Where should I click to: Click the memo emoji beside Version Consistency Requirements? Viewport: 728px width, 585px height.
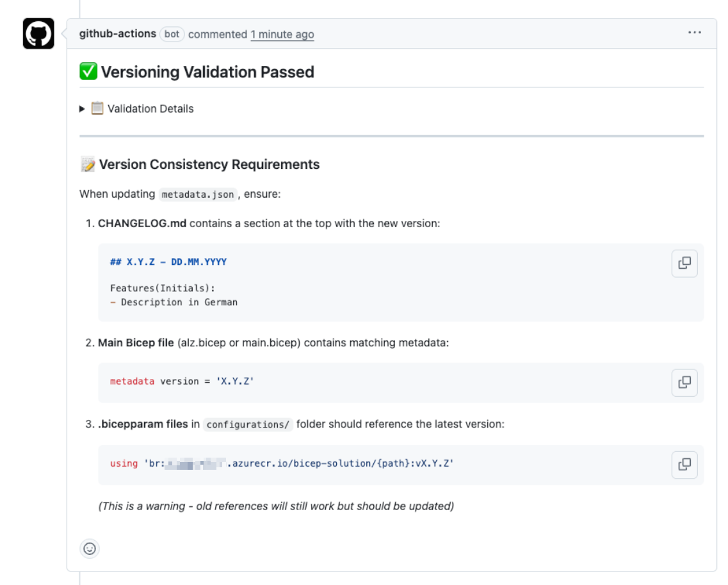pos(88,164)
